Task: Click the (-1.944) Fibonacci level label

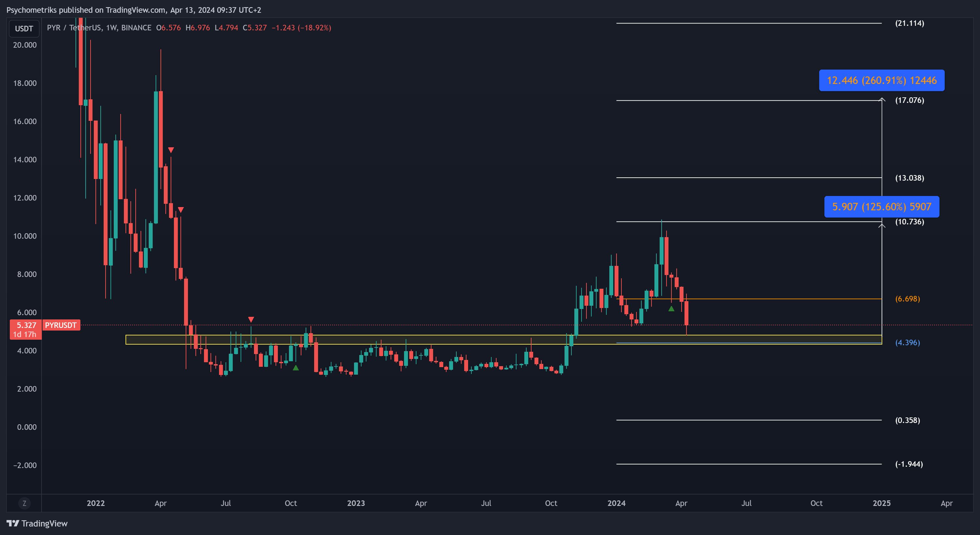Action: coord(909,464)
